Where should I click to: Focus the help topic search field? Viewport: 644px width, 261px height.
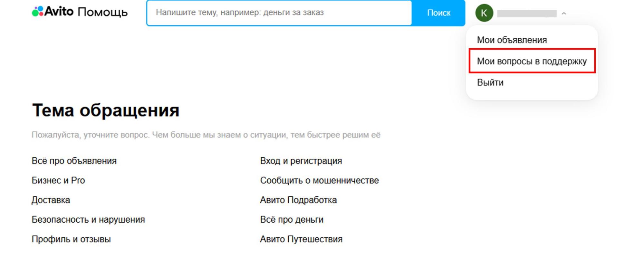tap(279, 13)
